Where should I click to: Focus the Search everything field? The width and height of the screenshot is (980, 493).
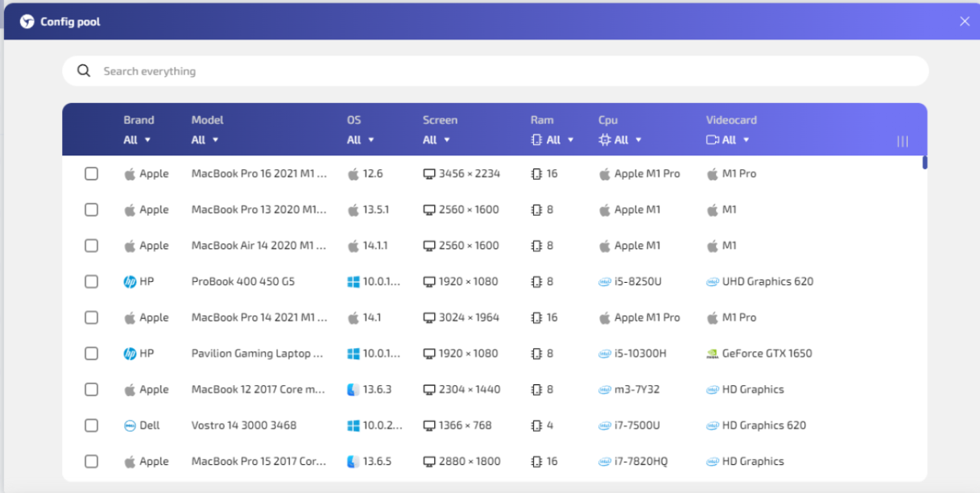(495, 71)
